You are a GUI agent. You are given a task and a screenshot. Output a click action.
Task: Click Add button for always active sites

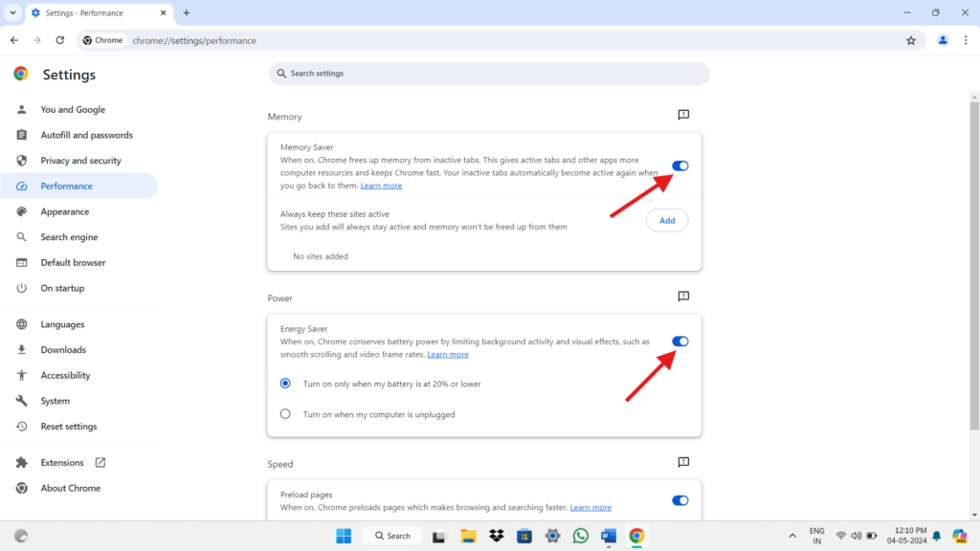667,221
